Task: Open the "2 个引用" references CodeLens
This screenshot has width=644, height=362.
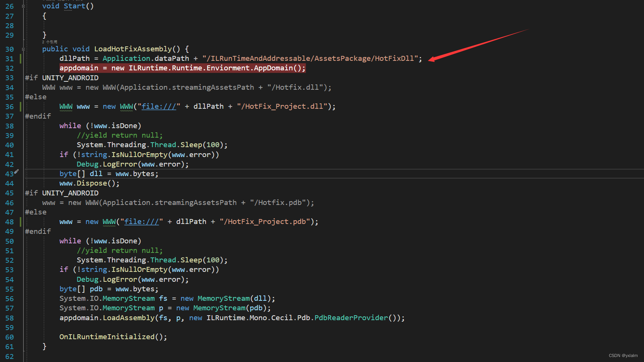Action: click(x=50, y=42)
